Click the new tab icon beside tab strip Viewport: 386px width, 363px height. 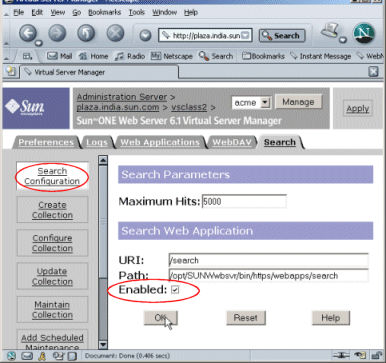(x=10, y=71)
